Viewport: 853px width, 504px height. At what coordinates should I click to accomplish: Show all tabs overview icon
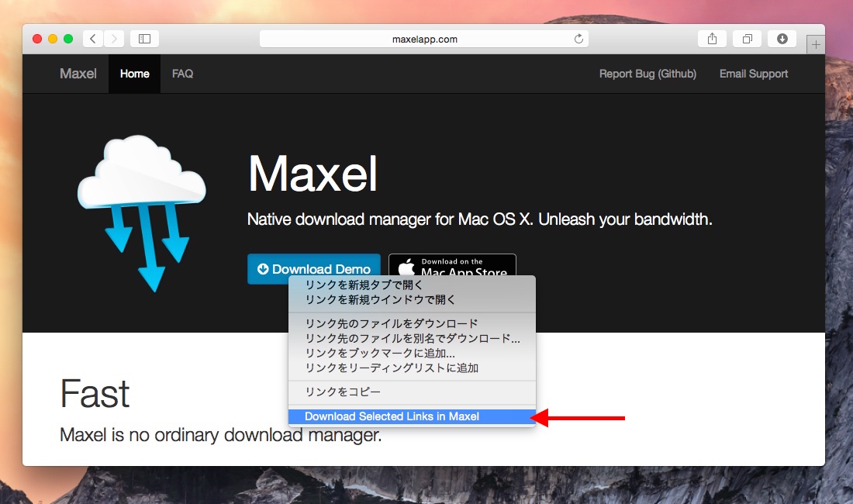(x=748, y=39)
